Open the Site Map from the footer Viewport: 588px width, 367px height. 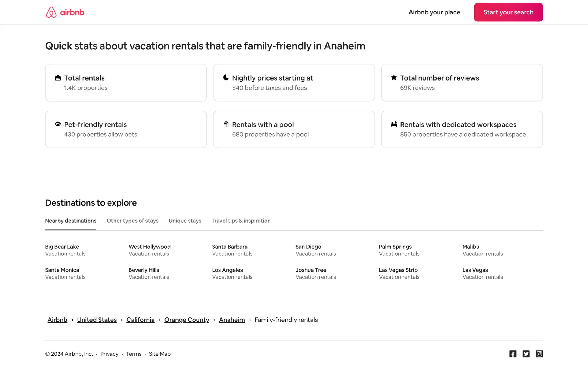160,354
